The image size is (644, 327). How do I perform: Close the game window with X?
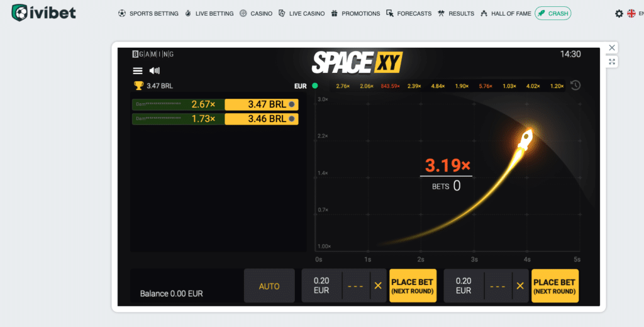612,48
